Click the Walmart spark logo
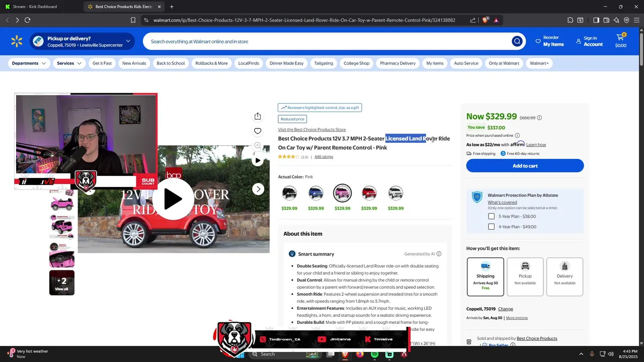Viewport: 644px width, 362px height. click(17, 42)
